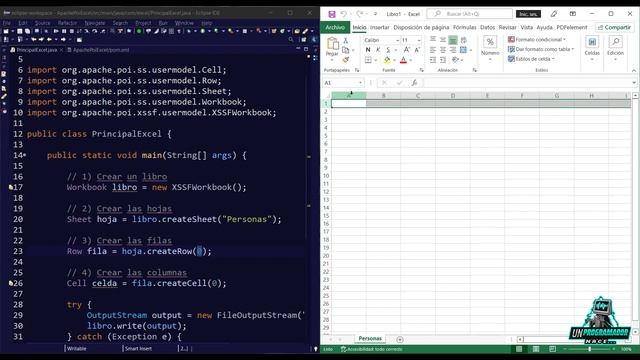Click the Inic. ses. sign-in button
The width and height of the screenshot is (640, 360).
[528, 14]
